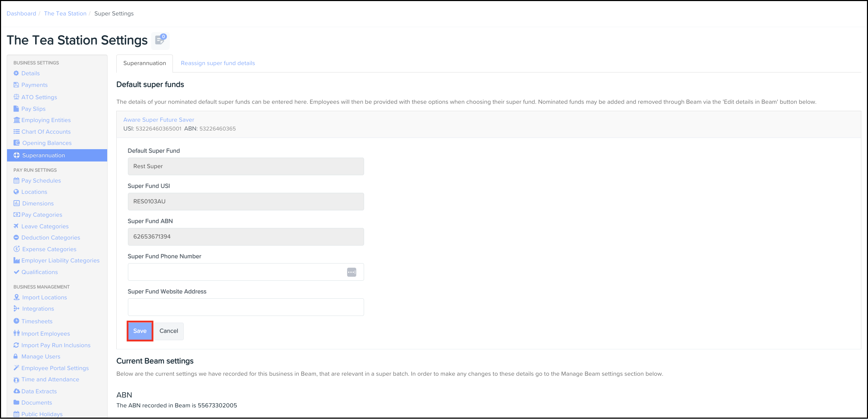Focus the Super Fund Website Address field
Viewport: 868px width, 419px height.
pos(245,307)
